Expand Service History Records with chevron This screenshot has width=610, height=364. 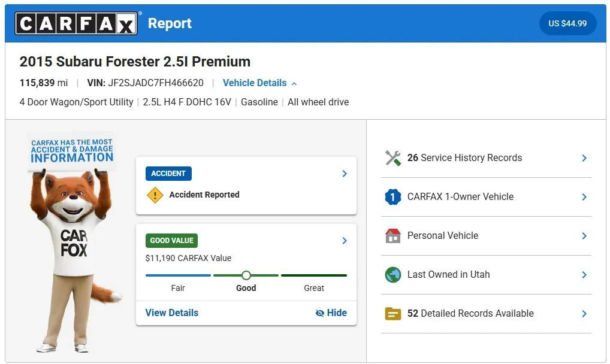[x=584, y=158]
